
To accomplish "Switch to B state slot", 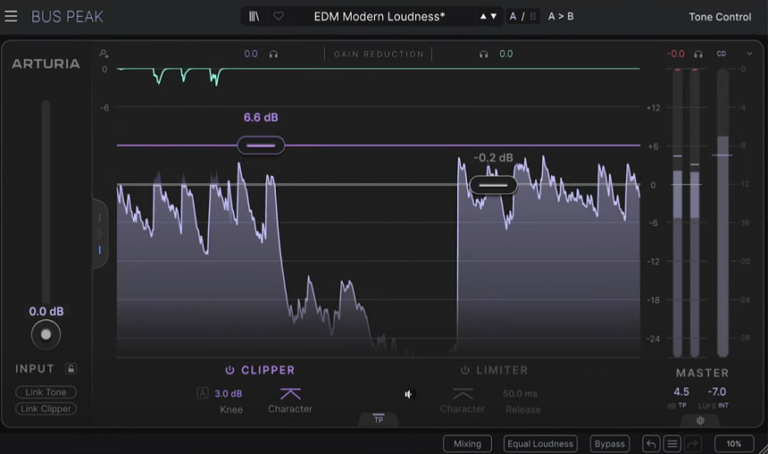I will [x=533, y=16].
